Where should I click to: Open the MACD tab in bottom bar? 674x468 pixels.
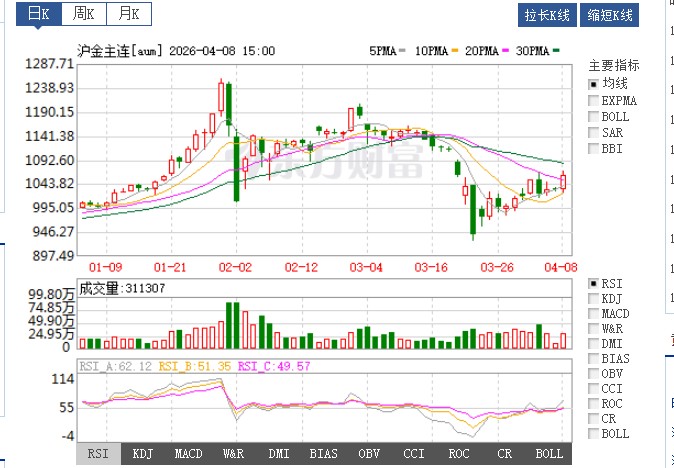[188, 454]
